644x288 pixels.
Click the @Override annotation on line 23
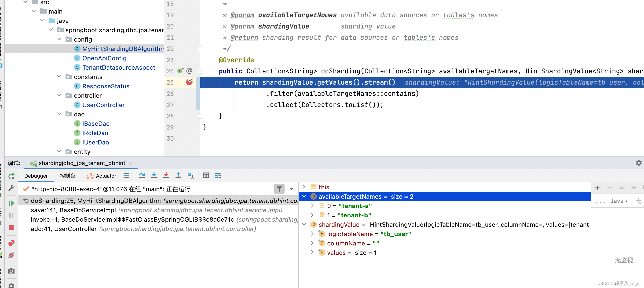coord(236,60)
